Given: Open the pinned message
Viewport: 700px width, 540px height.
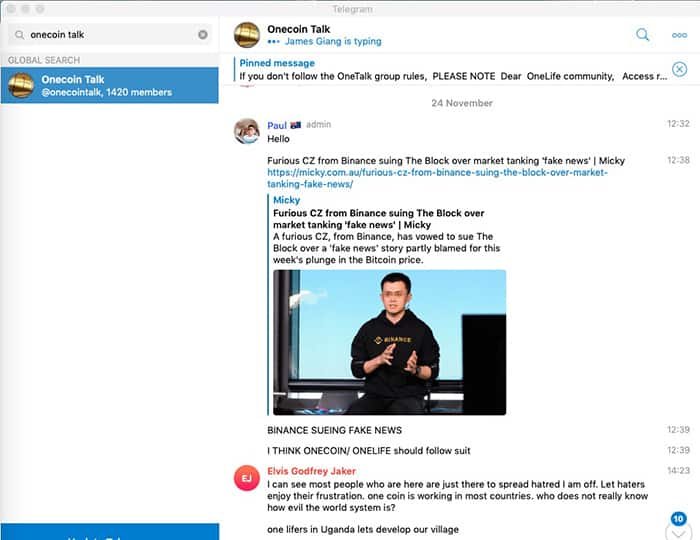Looking at the screenshot, I should (453, 70).
